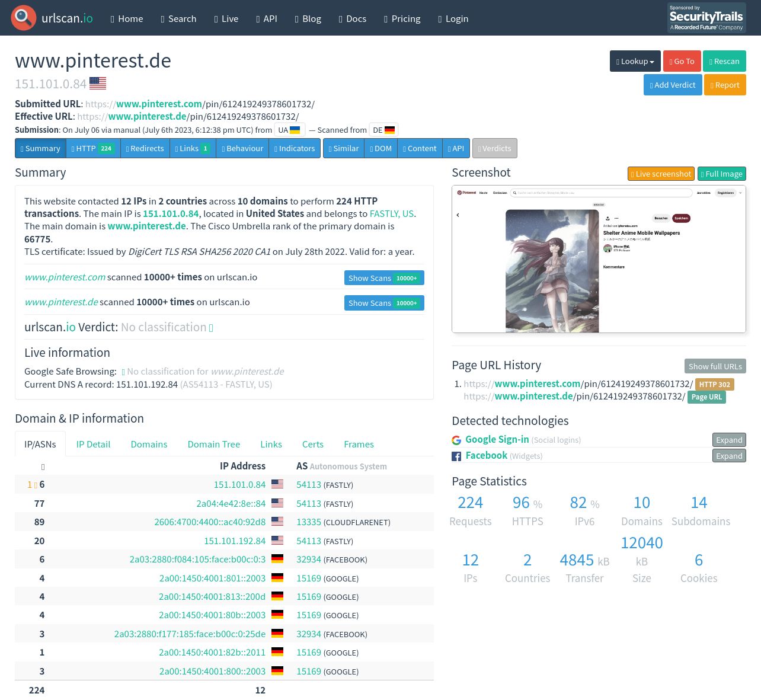The height and width of the screenshot is (700, 761).
Task: Show scans for www.pinterest.de
Action: [x=384, y=303]
